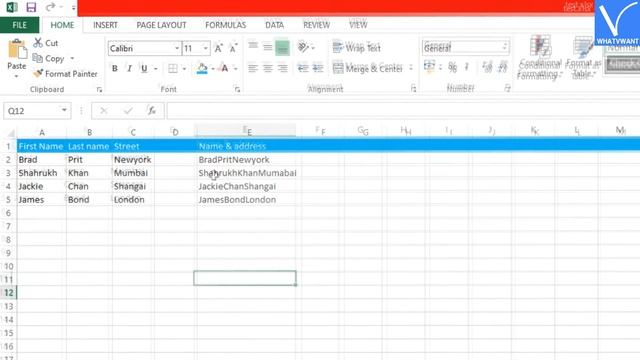Top align cell contents
Image resolution: width=640 pixels, height=360 pixels.
[253, 47]
